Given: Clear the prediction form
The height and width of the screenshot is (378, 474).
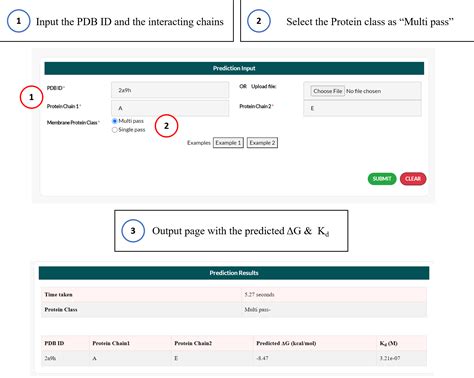Looking at the screenshot, I should (x=413, y=179).
